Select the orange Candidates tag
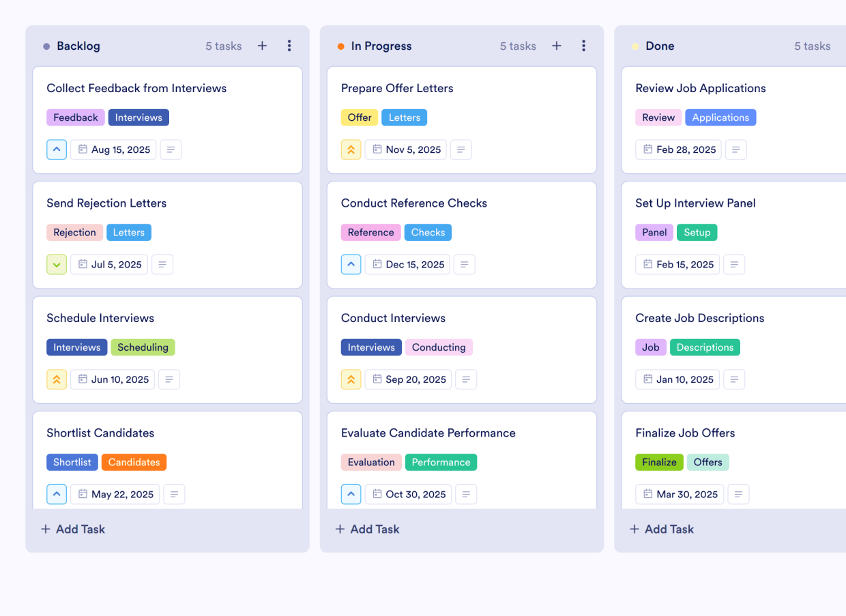Image resolution: width=846 pixels, height=616 pixels. click(134, 462)
